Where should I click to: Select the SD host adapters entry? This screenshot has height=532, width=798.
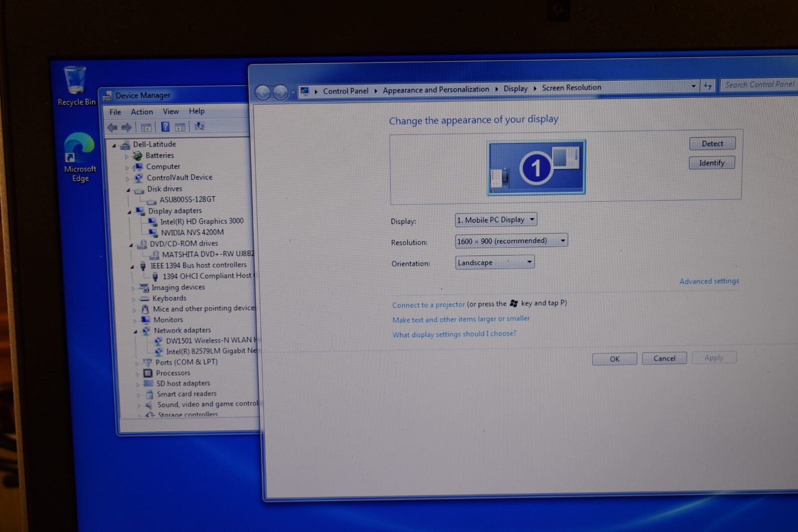[x=183, y=383]
